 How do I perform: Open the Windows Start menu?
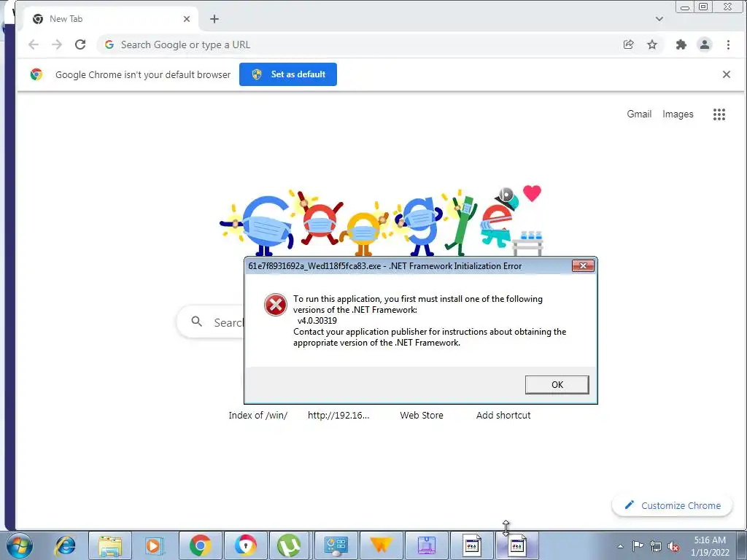pos(20,546)
